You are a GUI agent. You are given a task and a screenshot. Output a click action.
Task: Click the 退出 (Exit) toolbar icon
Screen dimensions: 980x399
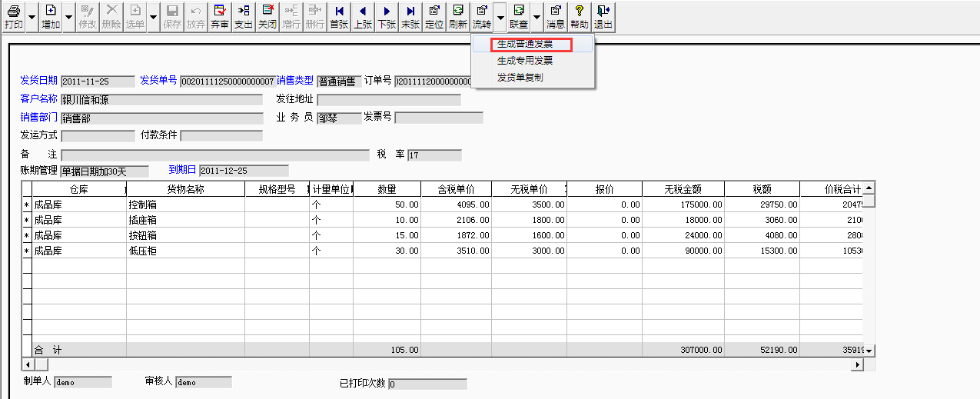(x=603, y=16)
